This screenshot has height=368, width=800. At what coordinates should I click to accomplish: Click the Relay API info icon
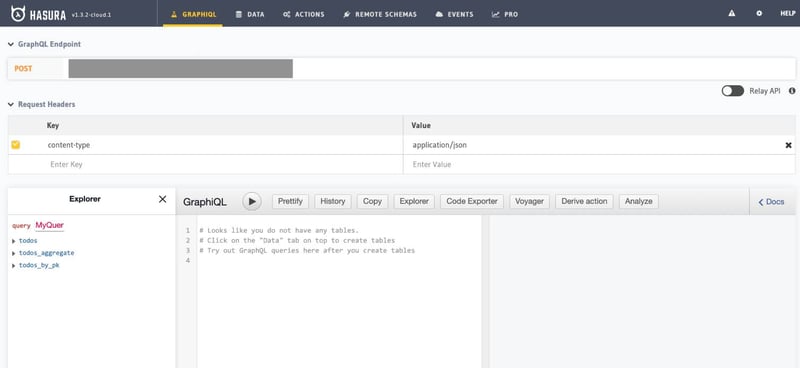(792, 91)
